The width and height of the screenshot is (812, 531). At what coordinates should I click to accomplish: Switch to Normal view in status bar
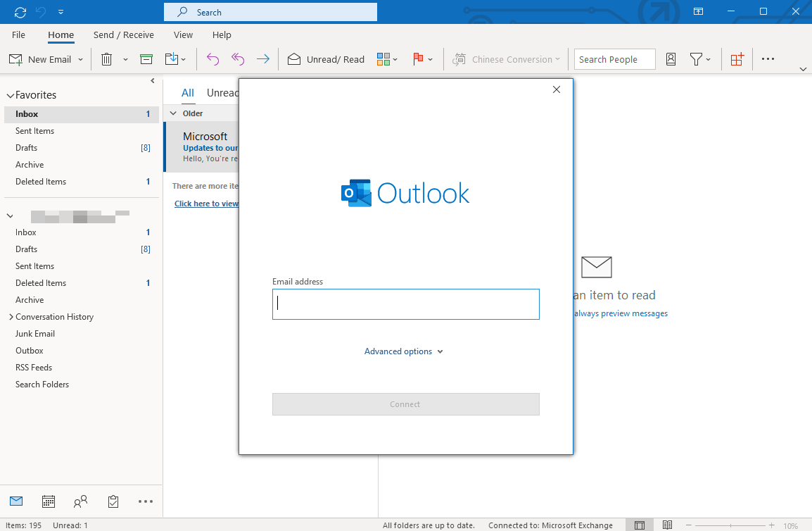(640, 525)
